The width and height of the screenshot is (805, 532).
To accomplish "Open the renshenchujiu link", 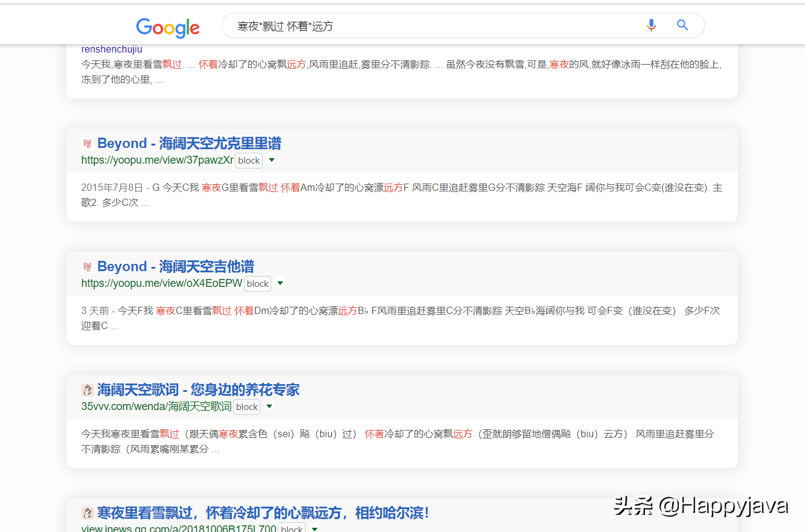I will (x=112, y=50).
